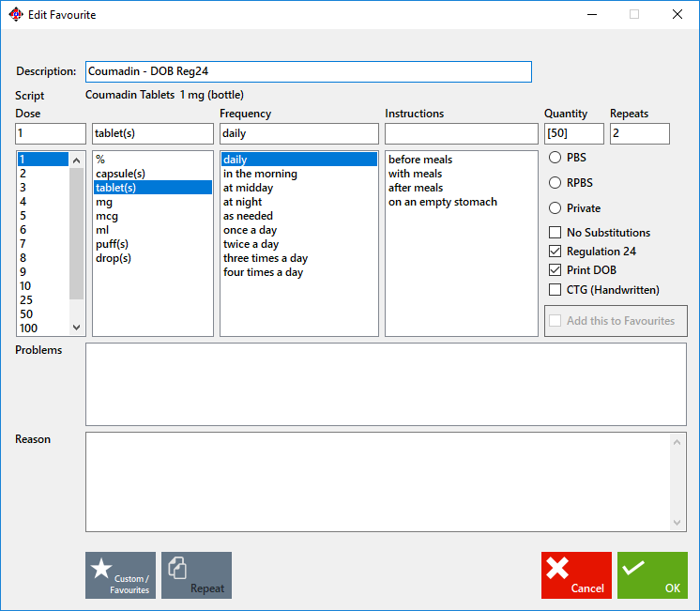Click the Repeat script button

(x=196, y=574)
